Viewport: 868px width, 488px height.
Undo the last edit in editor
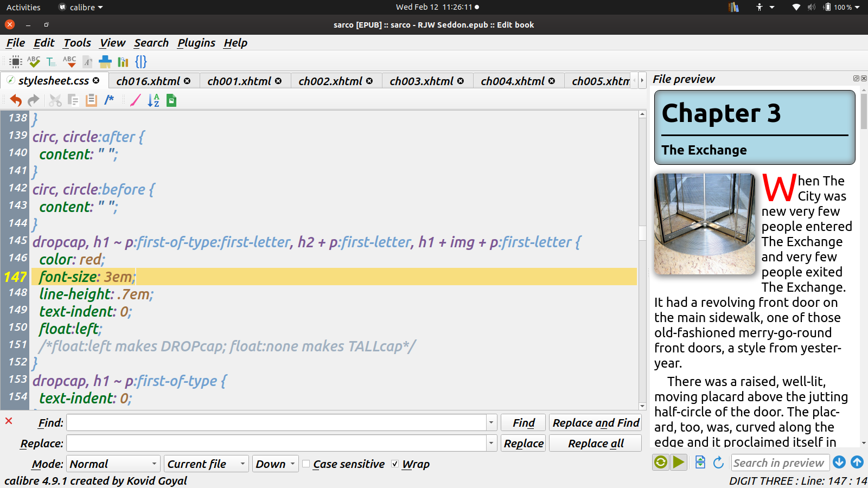point(16,100)
